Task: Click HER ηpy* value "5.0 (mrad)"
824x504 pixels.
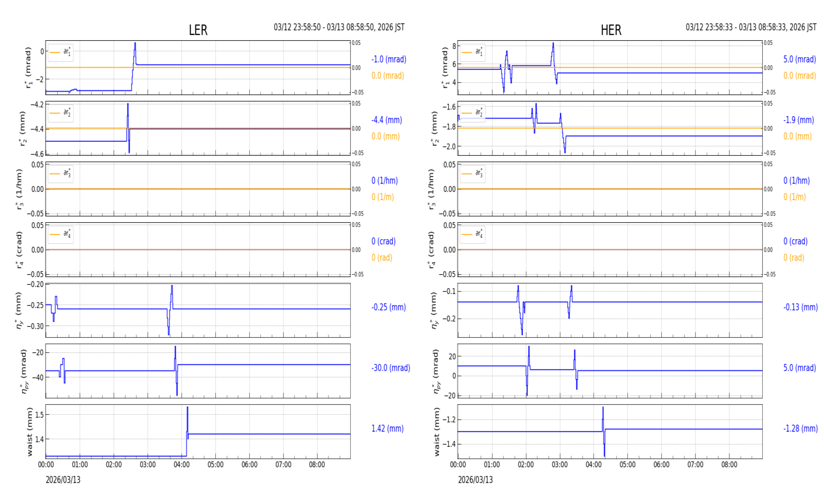Action: 799,368
